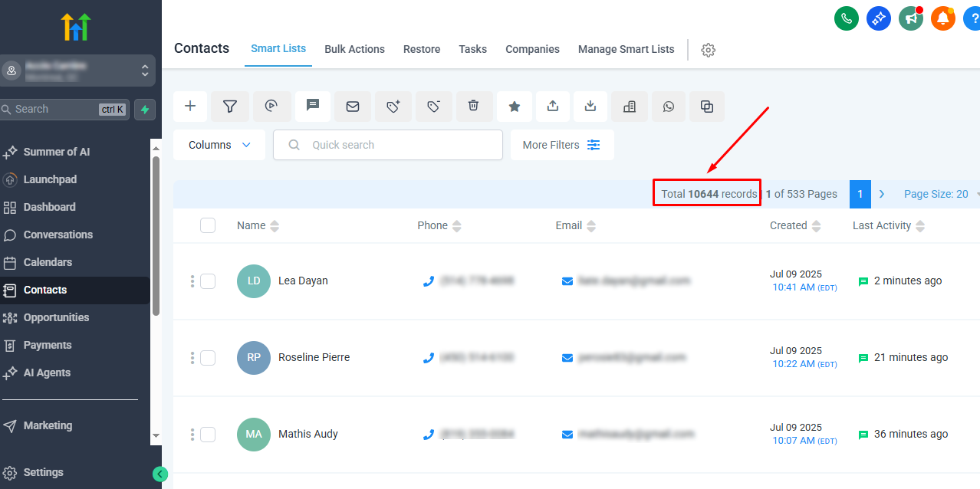Click the Import contacts download icon
Image resolution: width=980 pixels, height=489 pixels.
[590, 107]
